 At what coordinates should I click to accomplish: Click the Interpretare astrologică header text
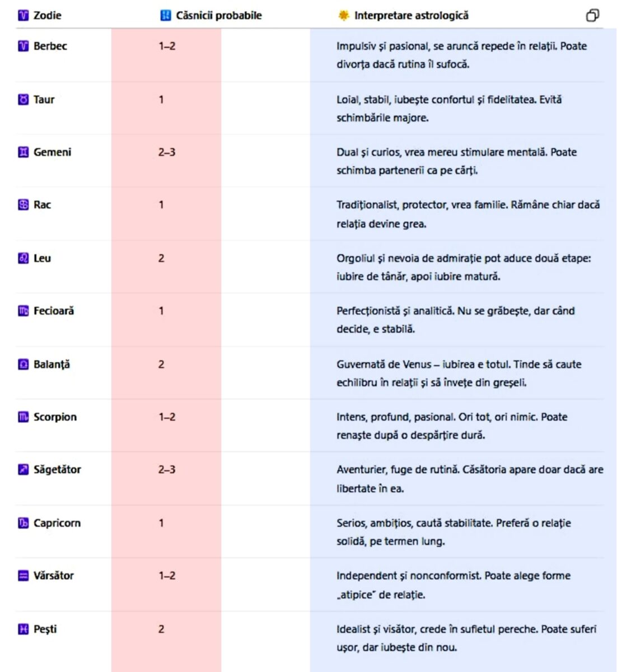(411, 16)
